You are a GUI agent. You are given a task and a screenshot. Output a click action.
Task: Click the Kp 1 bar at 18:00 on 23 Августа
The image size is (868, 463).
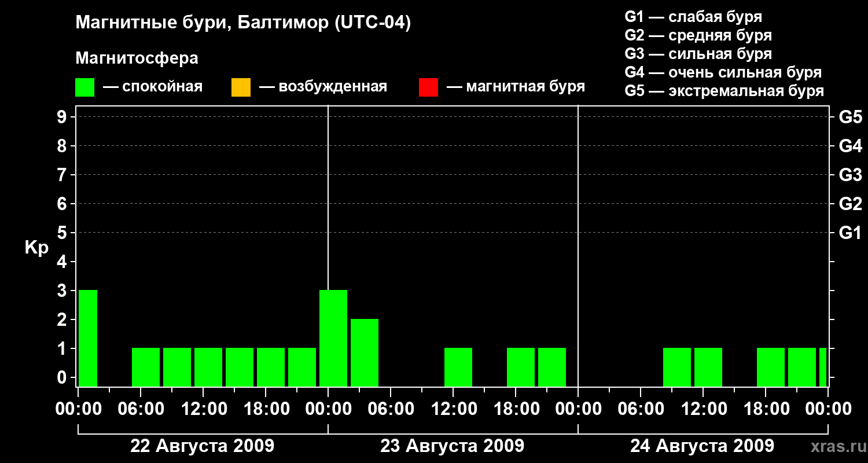tap(521, 367)
